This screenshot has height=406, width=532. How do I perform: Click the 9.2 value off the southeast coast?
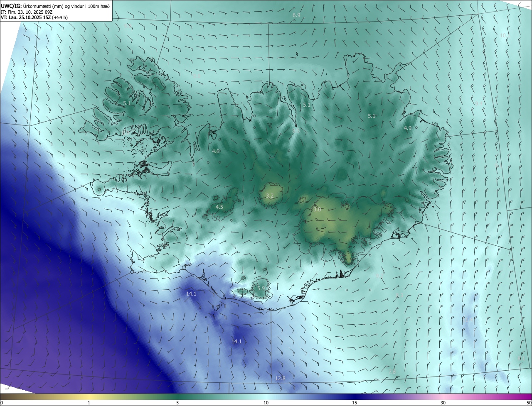point(379,275)
